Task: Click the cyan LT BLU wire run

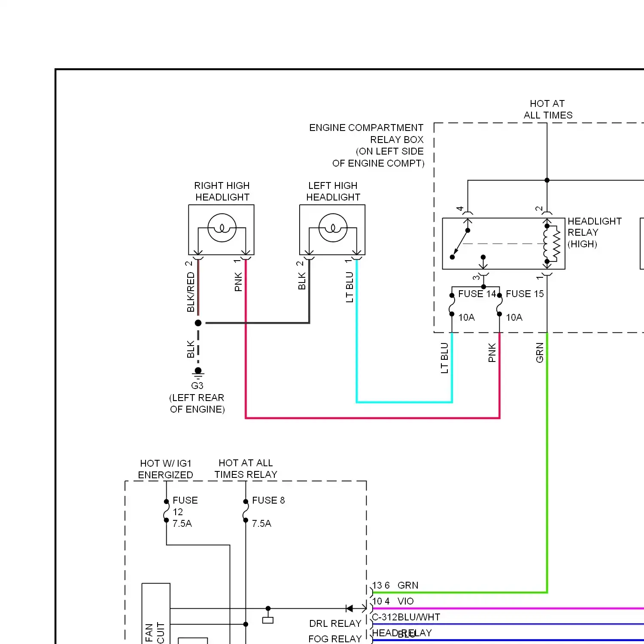Action: point(404,402)
